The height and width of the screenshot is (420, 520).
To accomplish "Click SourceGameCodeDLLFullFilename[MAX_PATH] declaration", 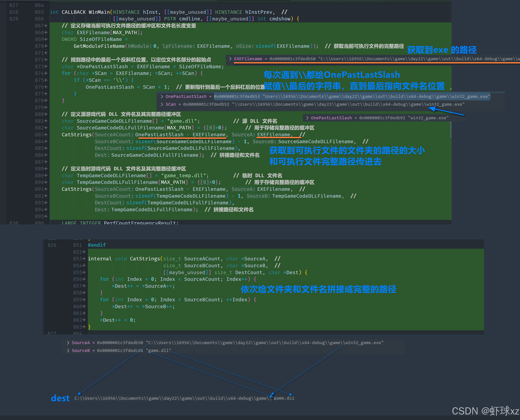I will (x=144, y=128).
